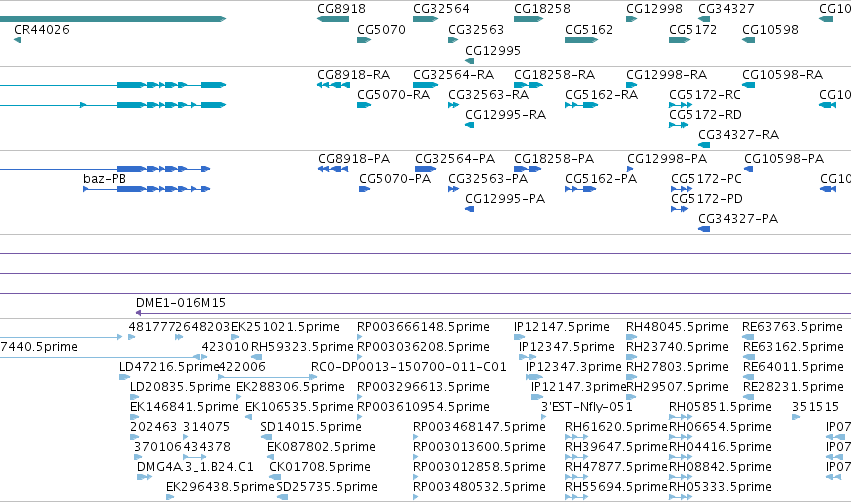Screen dimensions: 851x502
Task: Select the CG12998 gene label
Action: click(x=654, y=9)
